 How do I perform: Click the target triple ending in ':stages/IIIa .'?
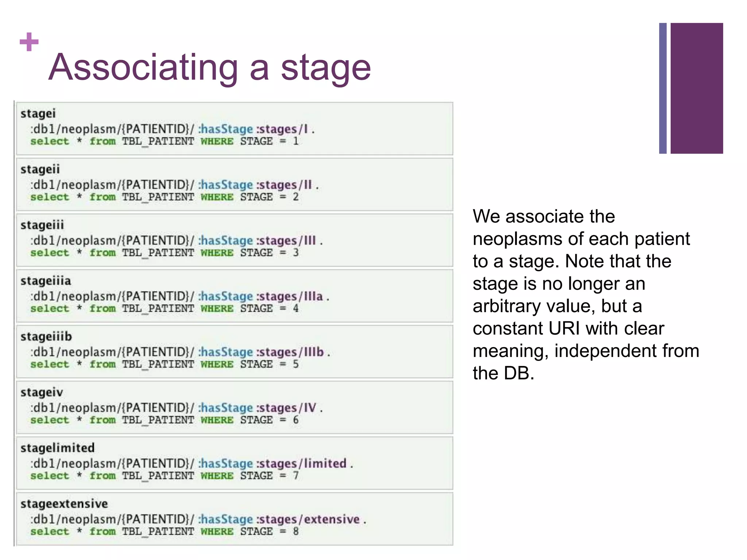click(180, 296)
